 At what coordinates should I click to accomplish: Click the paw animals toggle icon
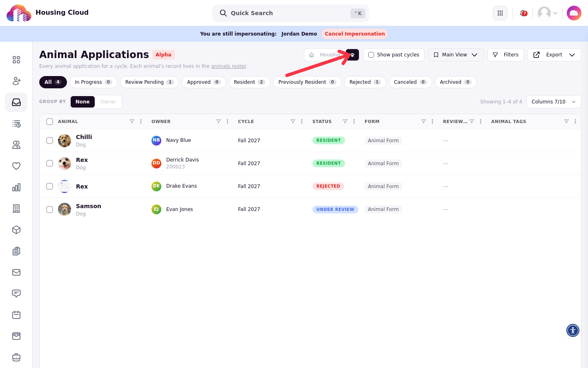[x=352, y=55]
